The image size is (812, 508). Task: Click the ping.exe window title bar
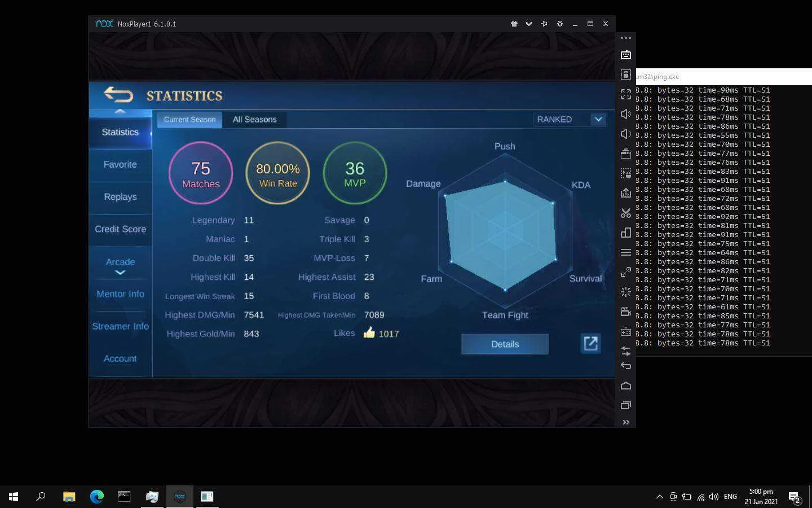tap(723, 77)
